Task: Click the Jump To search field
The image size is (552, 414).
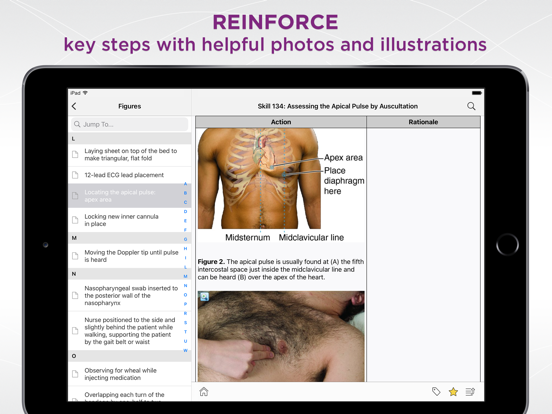Action: tap(130, 124)
